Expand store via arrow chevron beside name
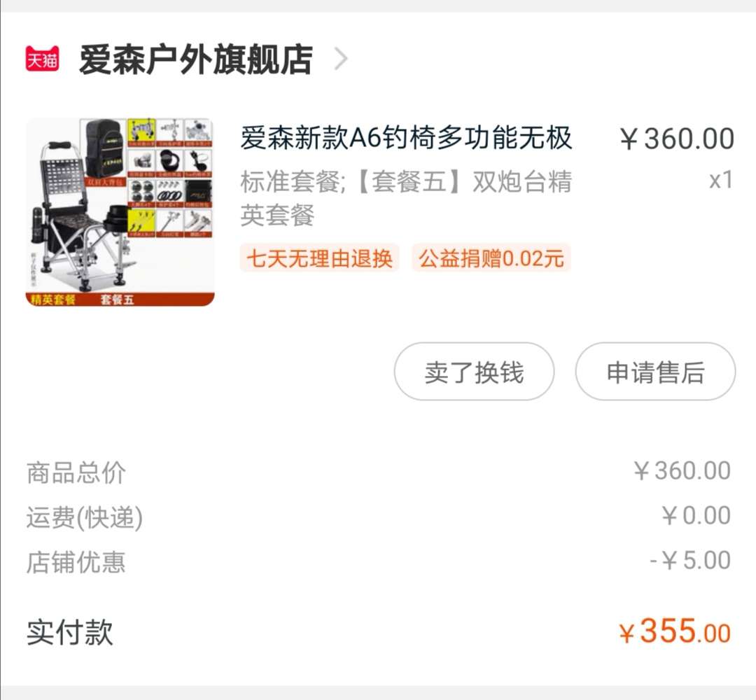Screen dimensions: 756x700 point(341,59)
